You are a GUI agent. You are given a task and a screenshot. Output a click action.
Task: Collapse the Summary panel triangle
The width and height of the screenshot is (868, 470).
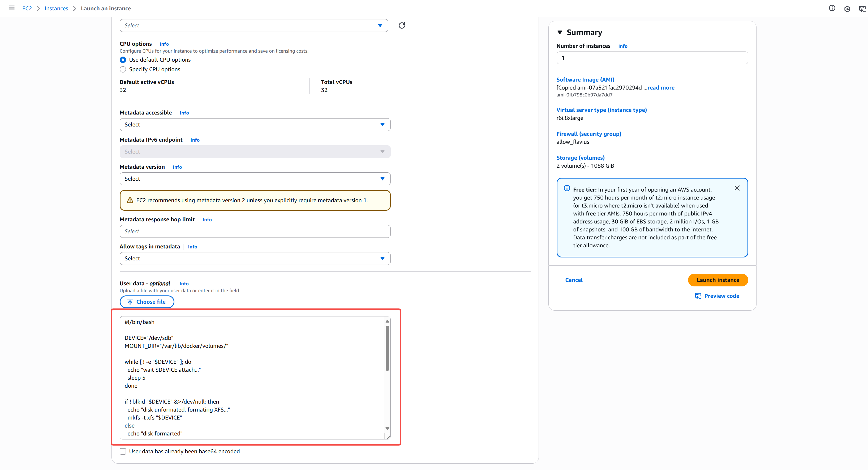560,32
